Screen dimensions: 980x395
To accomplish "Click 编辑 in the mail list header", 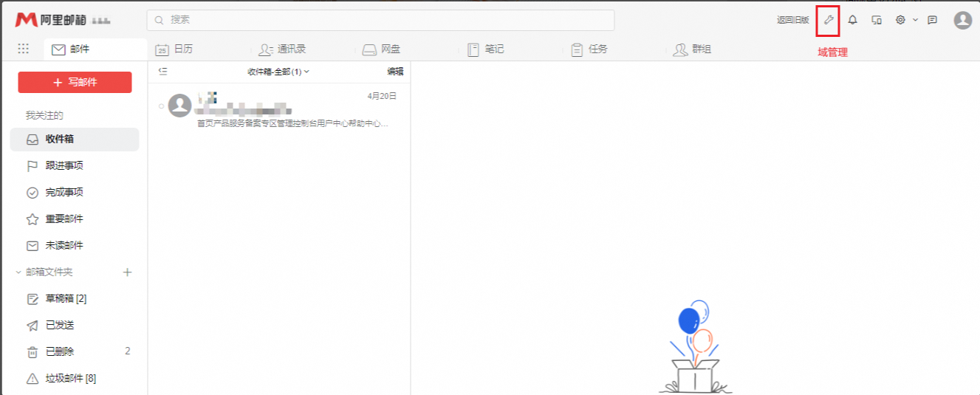I will 395,72.
